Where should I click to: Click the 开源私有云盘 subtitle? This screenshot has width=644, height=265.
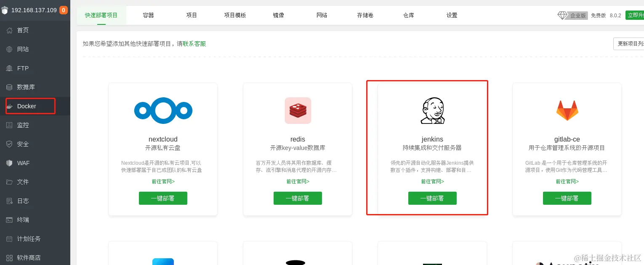pyautogui.click(x=163, y=148)
